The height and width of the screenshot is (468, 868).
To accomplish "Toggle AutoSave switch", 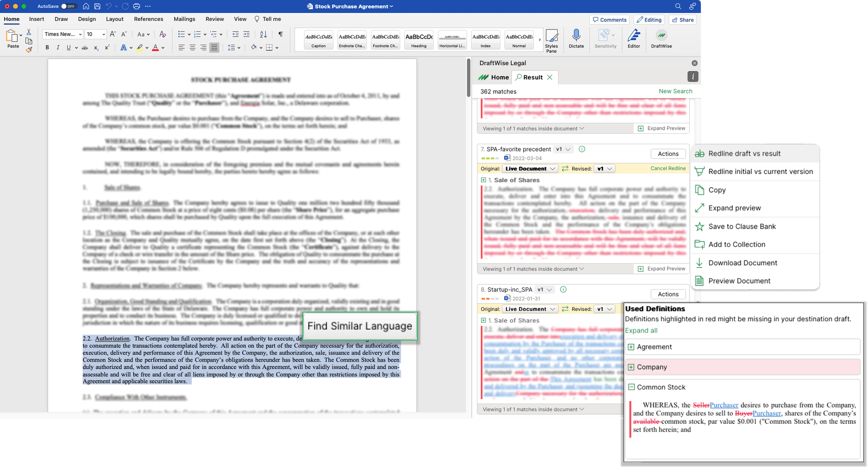I will click(x=69, y=7).
